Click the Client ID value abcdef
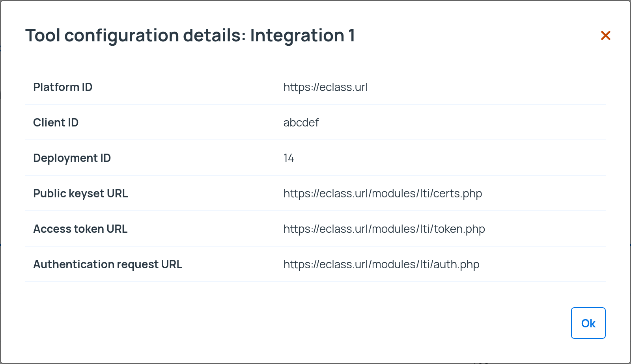This screenshot has width=631, height=364. point(301,123)
